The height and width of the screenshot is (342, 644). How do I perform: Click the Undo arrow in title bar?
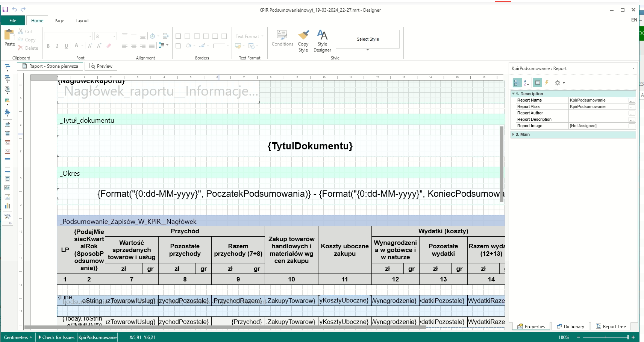pos(14,9)
